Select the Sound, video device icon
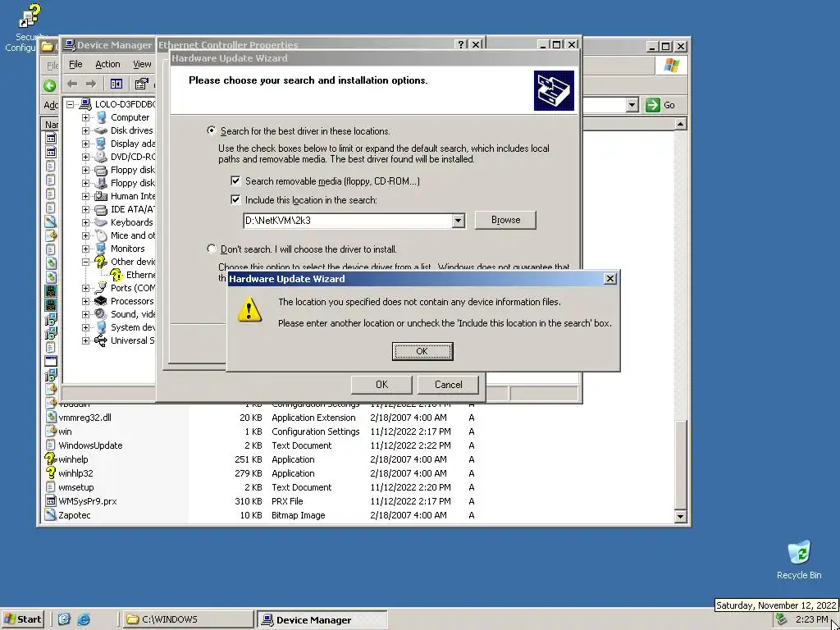 pos(101,314)
